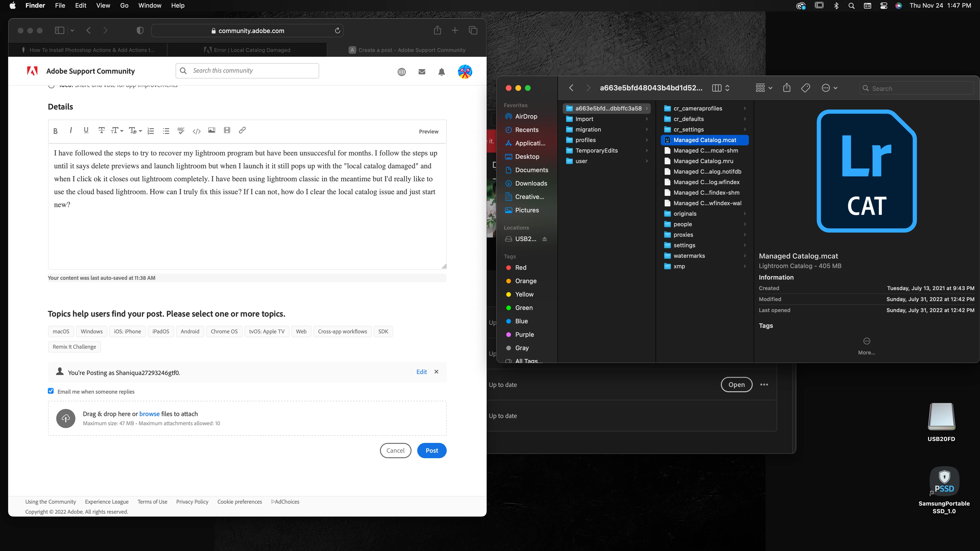Viewport: 980px width, 551px height.
Task: Open the Go menu in menu bar
Action: point(124,5)
